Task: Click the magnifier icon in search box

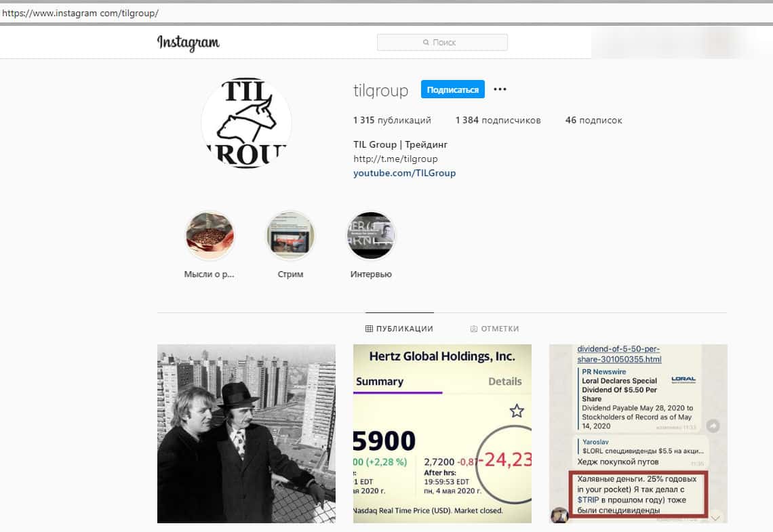Action: click(426, 43)
